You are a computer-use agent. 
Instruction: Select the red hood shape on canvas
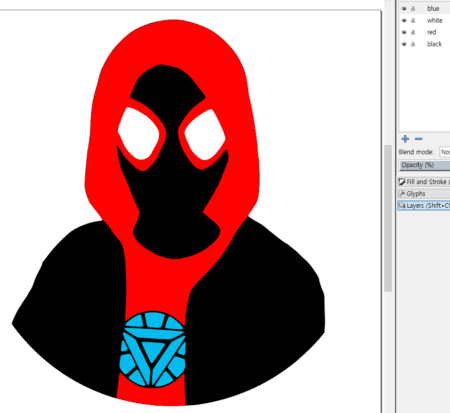click(172, 43)
